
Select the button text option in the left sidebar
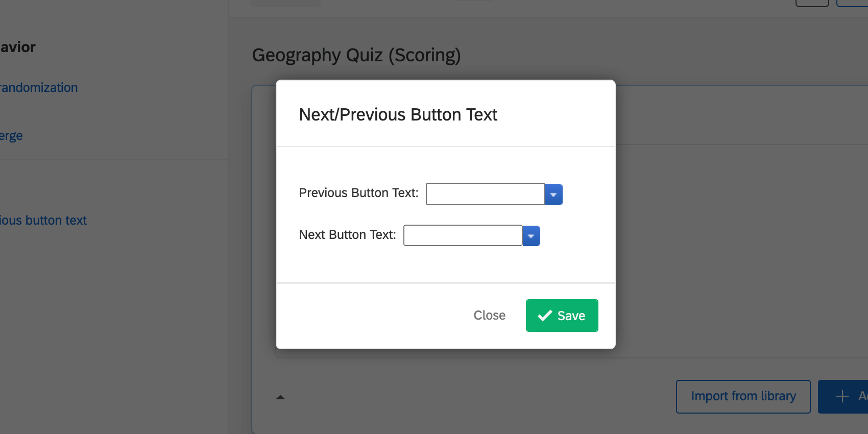coord(44,220)
